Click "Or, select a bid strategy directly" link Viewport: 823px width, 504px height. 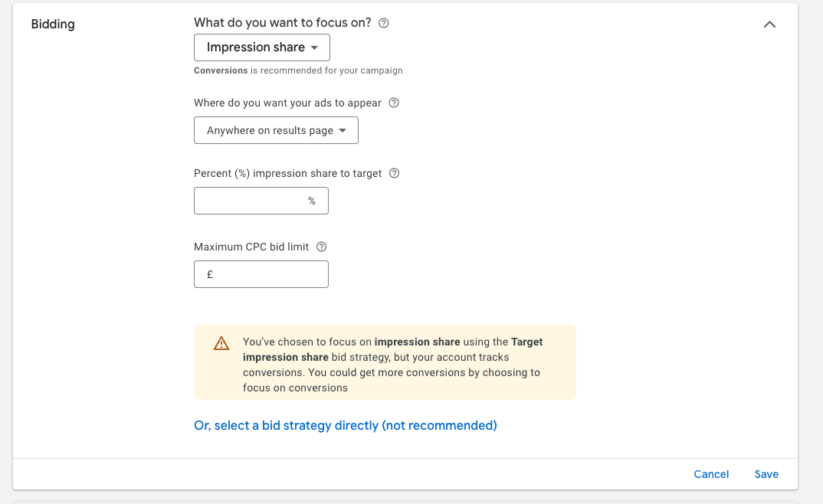tap(346, 425)
